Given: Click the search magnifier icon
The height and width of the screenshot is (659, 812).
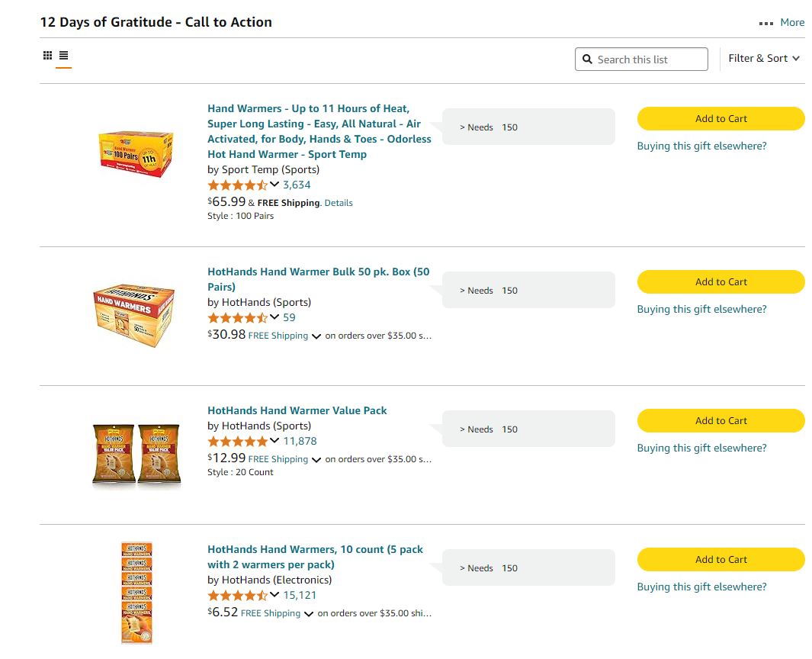Looking at the screenshot, I should click(587, 59).
